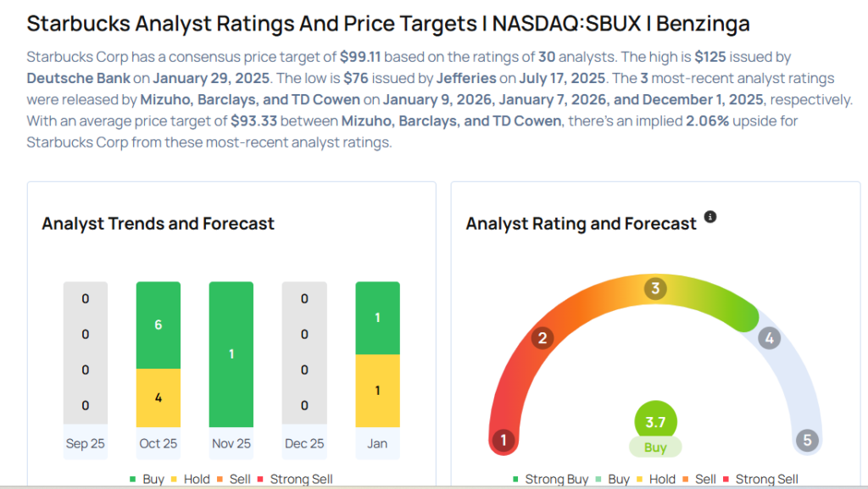
Task: Toggle the Hold legend in the trends chart
Action: [x=190, y=479]
